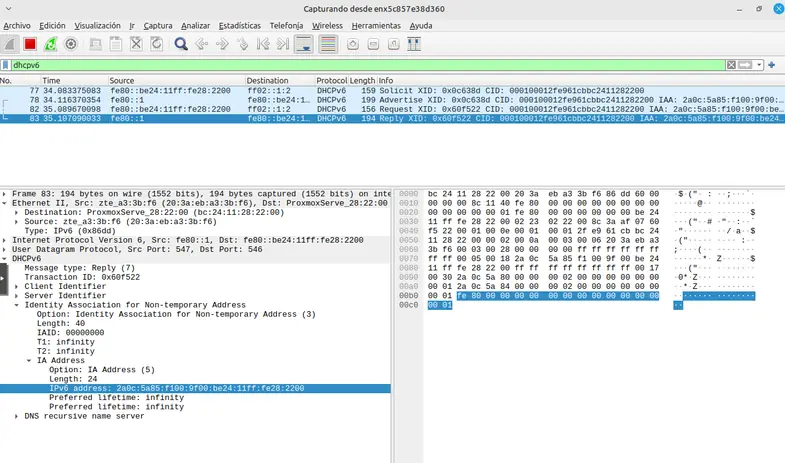Stop the running capture with red square
Screen dimensions: 785x463
pos(30,44)
